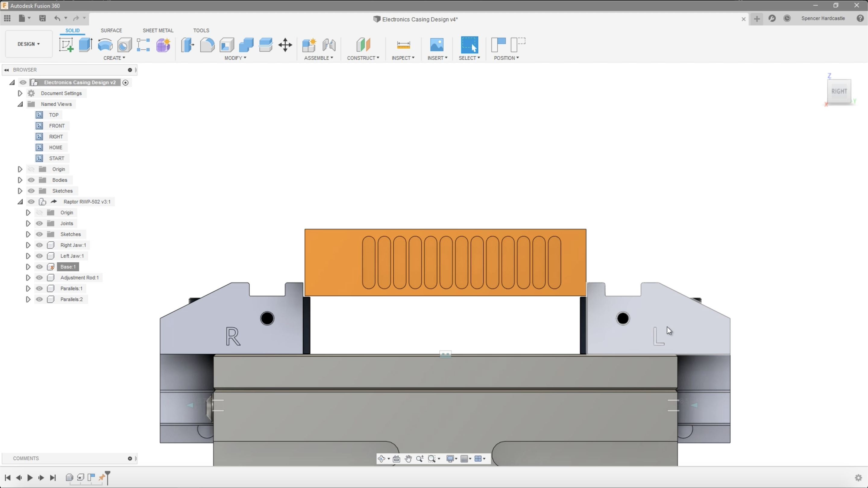Viewport: 868px width, 488px height.
Task: Select the Fillet tool icon
Action: click(207, 45)
